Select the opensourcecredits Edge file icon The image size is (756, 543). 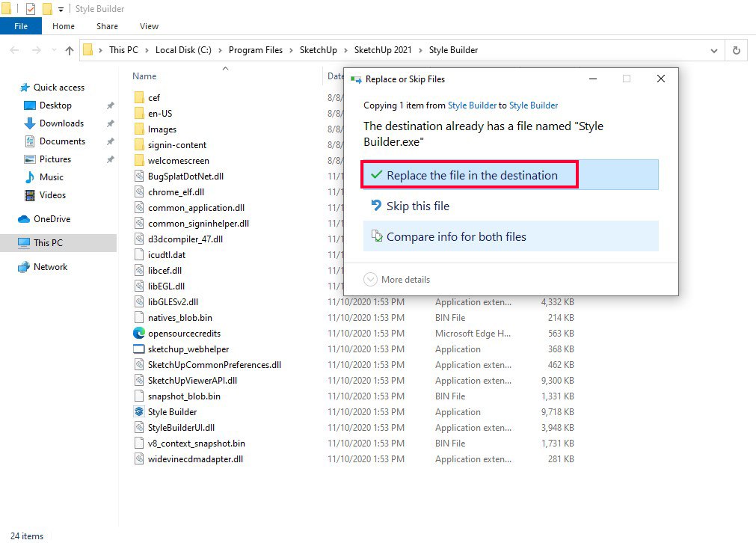[139, 334]
